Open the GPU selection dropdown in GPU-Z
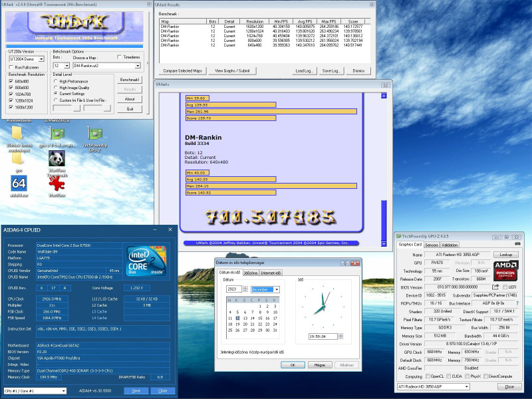The width and height of the screenshot is (532, 399). tap(467, 386)
